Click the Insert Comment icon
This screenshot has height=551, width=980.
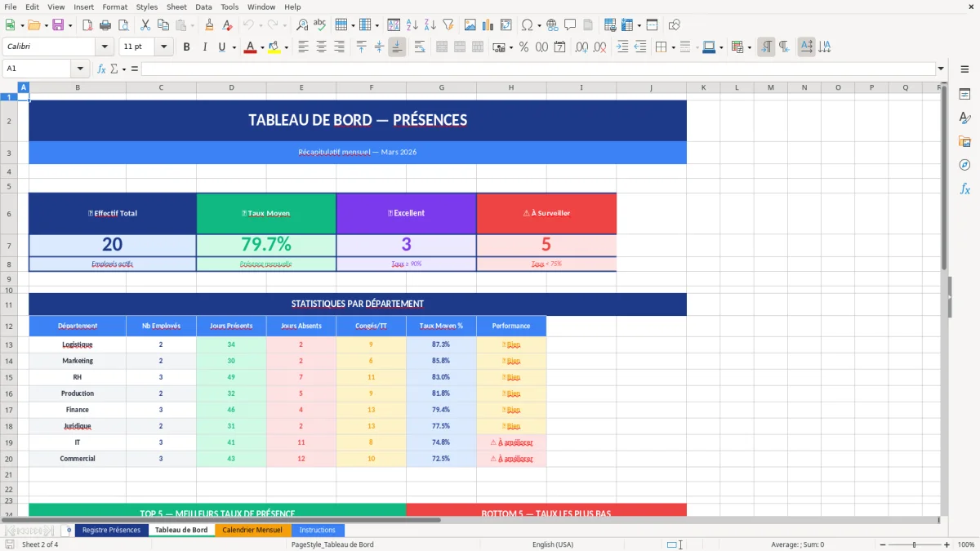tap(570, 25)
